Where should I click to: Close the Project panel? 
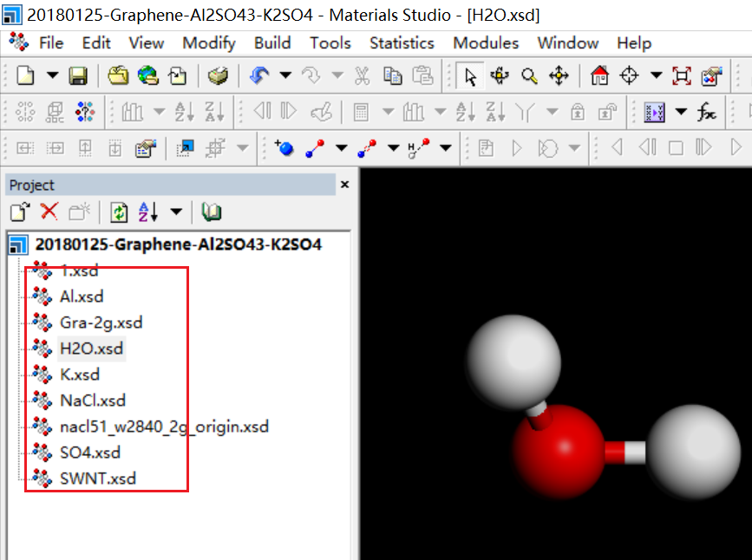[345, 185]
